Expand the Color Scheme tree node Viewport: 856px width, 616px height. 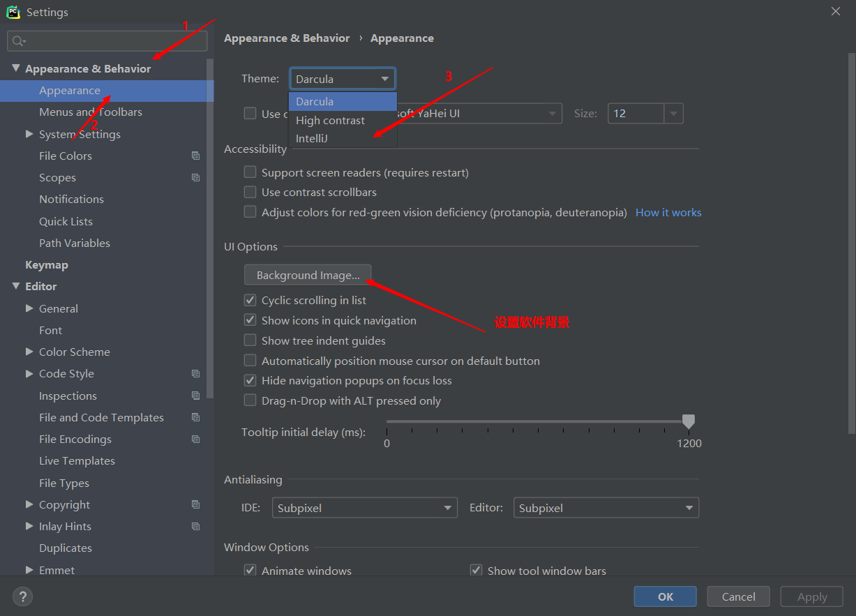click(x=29, y=352)
